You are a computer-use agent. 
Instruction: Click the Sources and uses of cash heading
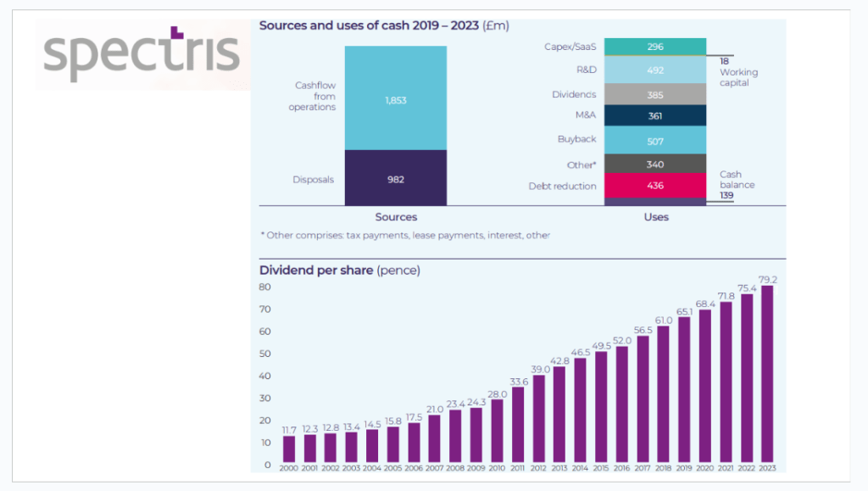(383, 25)
